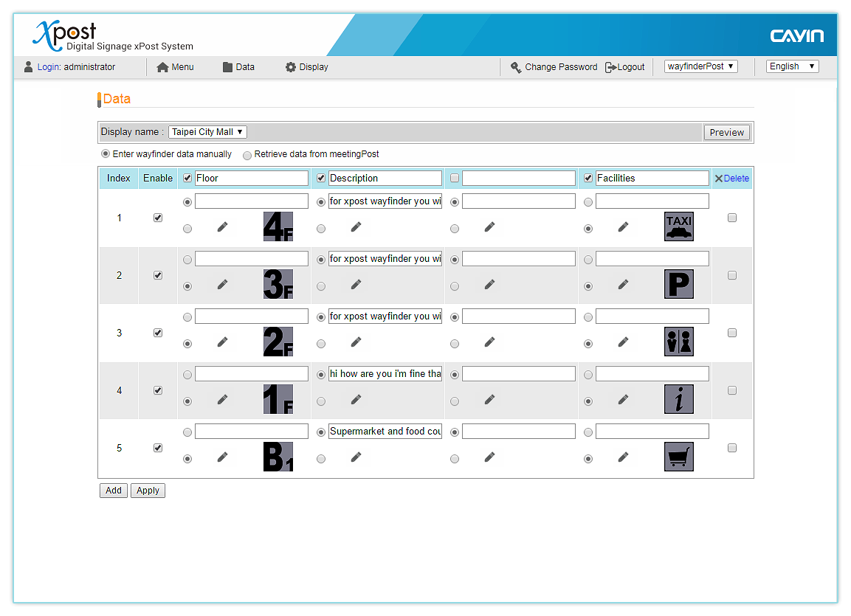This screenshot has width=851, height=616.
Task: Select the parking icon in row 2
Action: pyautogui.click(x=678, y=283)
